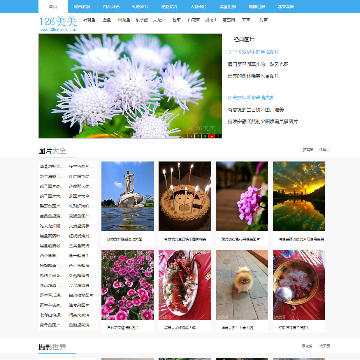This screenshot has height=360, width=360.
Task: Click the 'More' link right of 图片大全 heading
Action: pos(324,150)
